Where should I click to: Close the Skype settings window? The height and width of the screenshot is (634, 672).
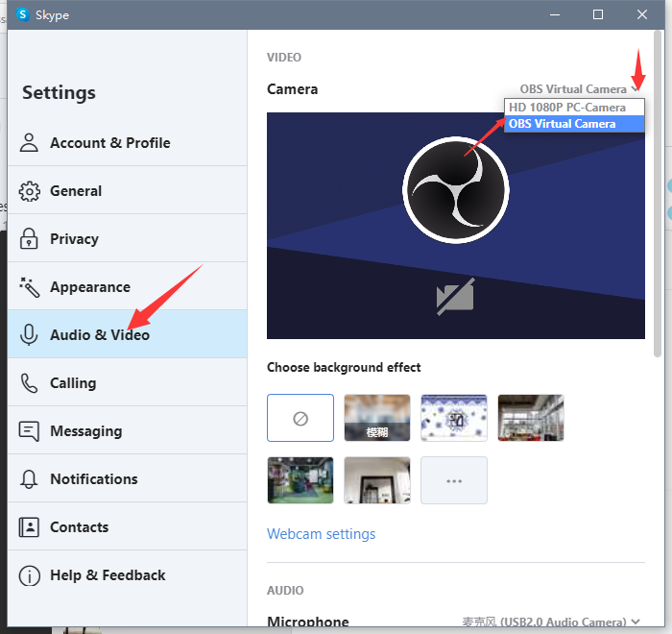(642, 14)
